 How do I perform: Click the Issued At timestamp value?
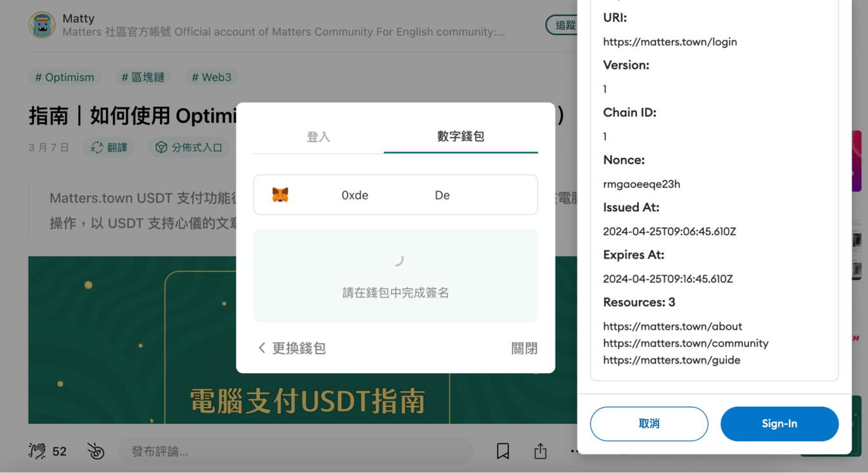(x=669, y=231)
